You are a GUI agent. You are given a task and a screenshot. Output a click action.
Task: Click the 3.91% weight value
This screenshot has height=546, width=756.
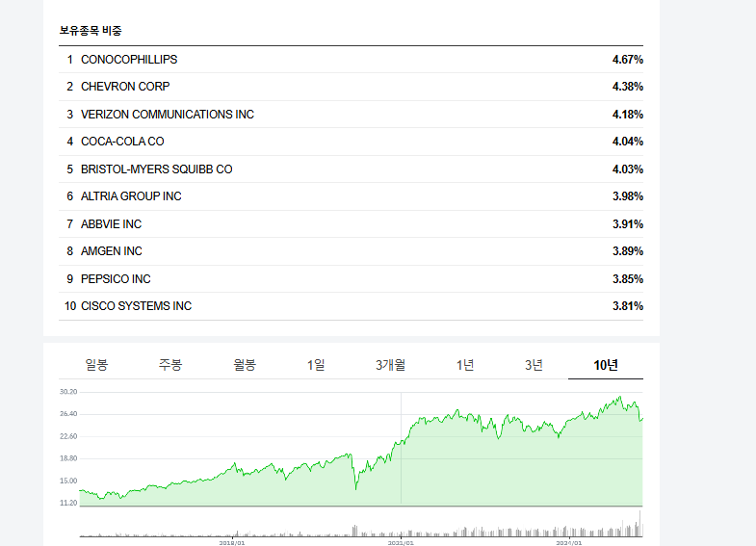pos(628,224)
